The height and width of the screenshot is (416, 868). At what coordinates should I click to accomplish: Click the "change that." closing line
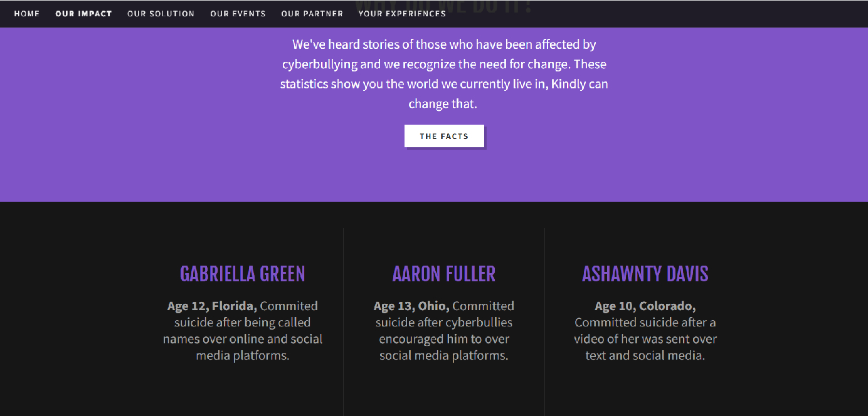(443, 104)
